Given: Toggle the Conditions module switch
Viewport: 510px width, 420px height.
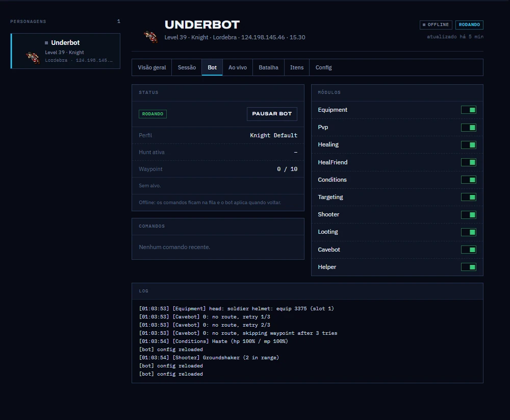Looking at the screenshot, I should click(469, 180).
